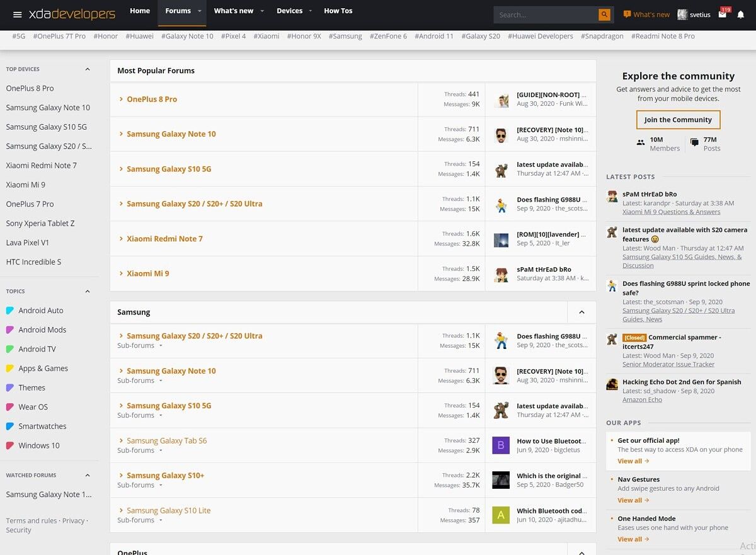756x555 pixels.
Task: Collapse the Samsung forums section
Action: tap(581, 312)
